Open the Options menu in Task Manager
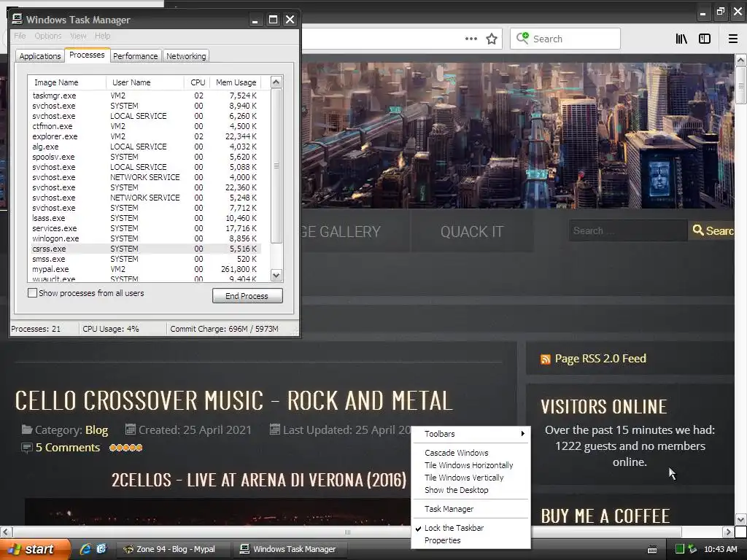Screen dimensions: 747x560 point(48,36)
